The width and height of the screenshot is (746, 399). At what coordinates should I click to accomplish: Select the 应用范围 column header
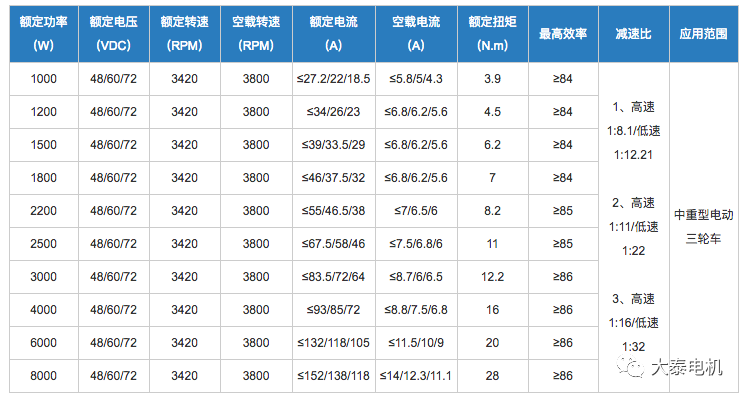point(704,34)
